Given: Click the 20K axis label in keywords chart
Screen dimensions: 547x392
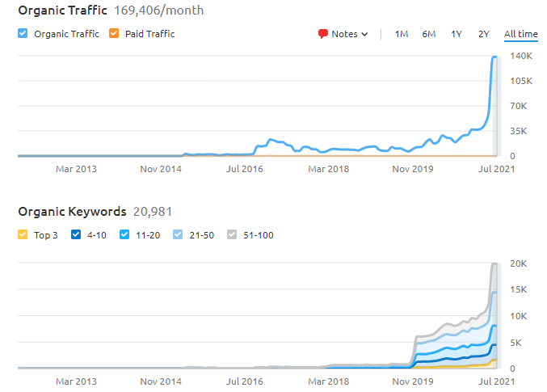Looking at the screenshot, I should point(519,263).
